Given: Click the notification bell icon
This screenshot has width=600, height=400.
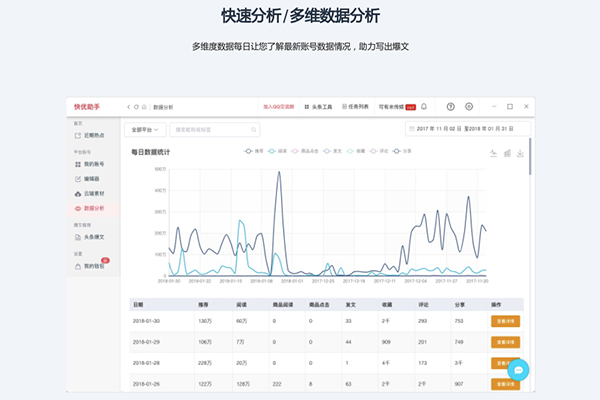Looking at the screenshot, I should pos(424,106).
